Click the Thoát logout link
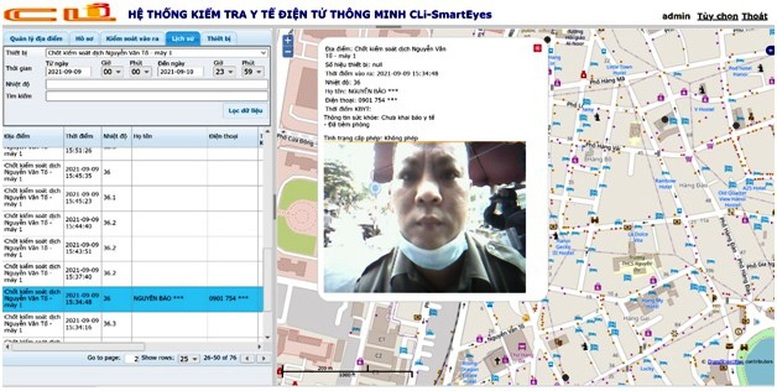The image size is (777, 391). (754, 16)
